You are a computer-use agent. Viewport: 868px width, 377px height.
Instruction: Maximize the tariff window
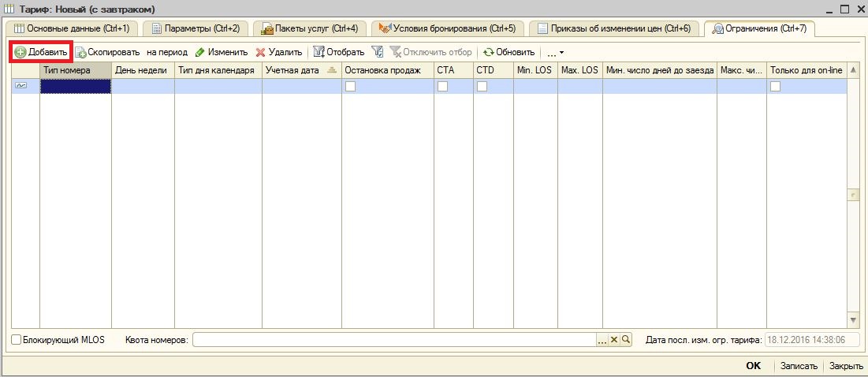[845, 9]
